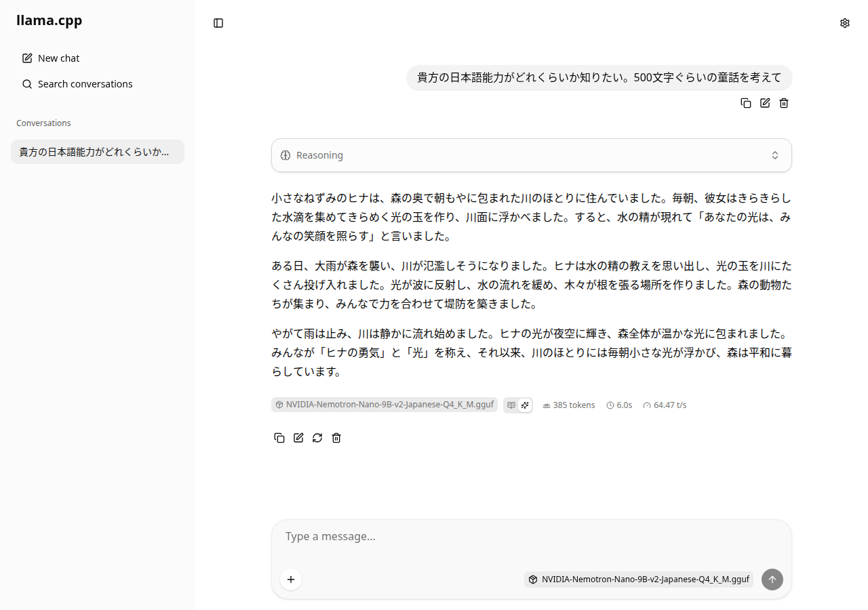Send message with the arrow button

coord(772,579)
